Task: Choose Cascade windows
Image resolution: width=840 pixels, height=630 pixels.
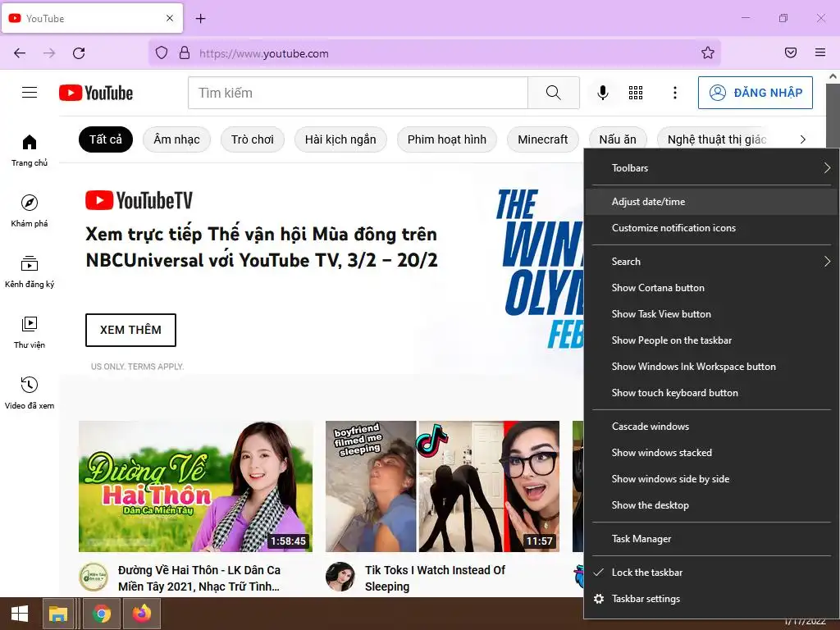Action: point(711,427)
